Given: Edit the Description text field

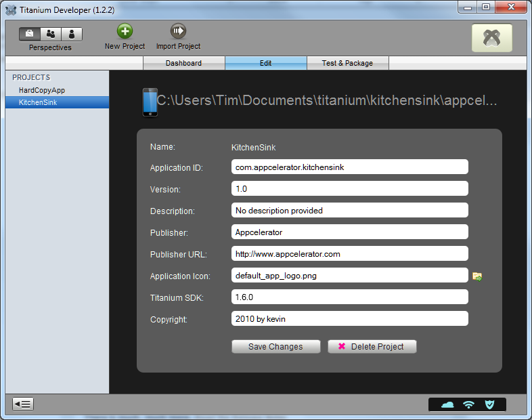Looking at the screenshot, I should pos(350,210).
